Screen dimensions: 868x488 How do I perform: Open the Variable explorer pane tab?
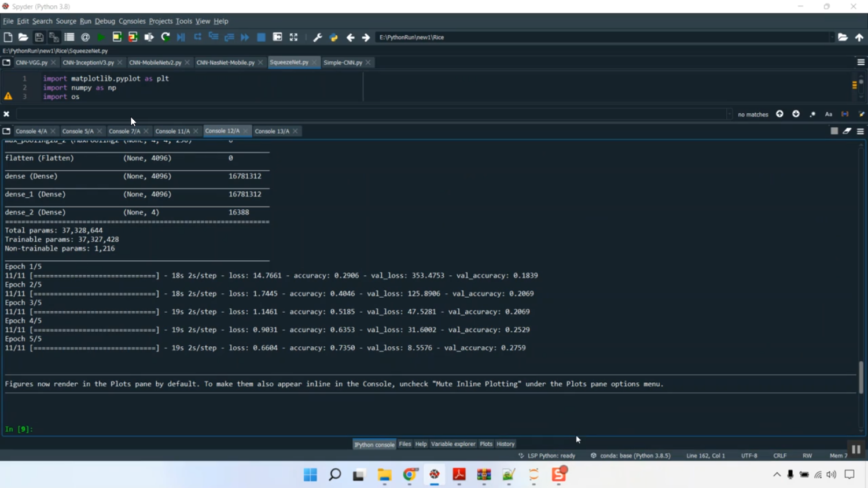[x=453, y=444]
